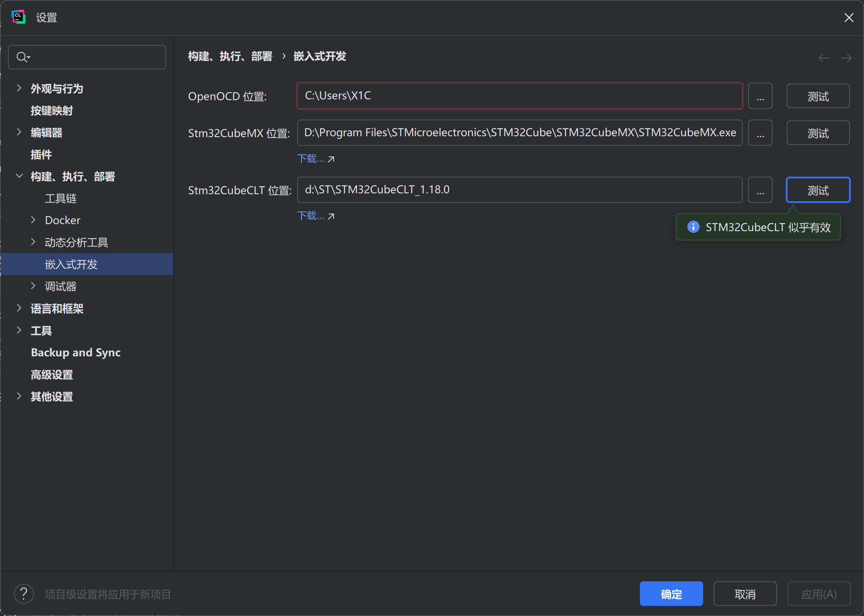Select the 其他设置 settings page
Image resolution: width=864 pixels, height=616 pixels.
(x=52, y=396)
